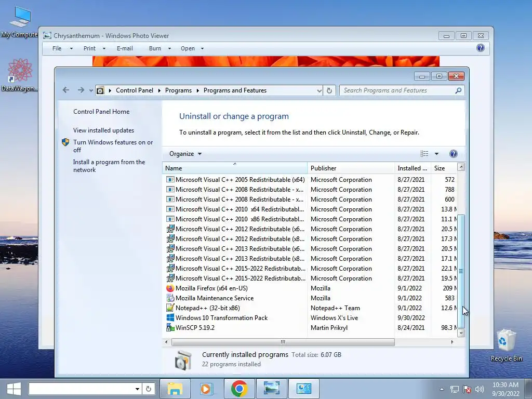The image size is (532, 399).
Task: Open My Computer desktop icon
Action: point(19,22)
